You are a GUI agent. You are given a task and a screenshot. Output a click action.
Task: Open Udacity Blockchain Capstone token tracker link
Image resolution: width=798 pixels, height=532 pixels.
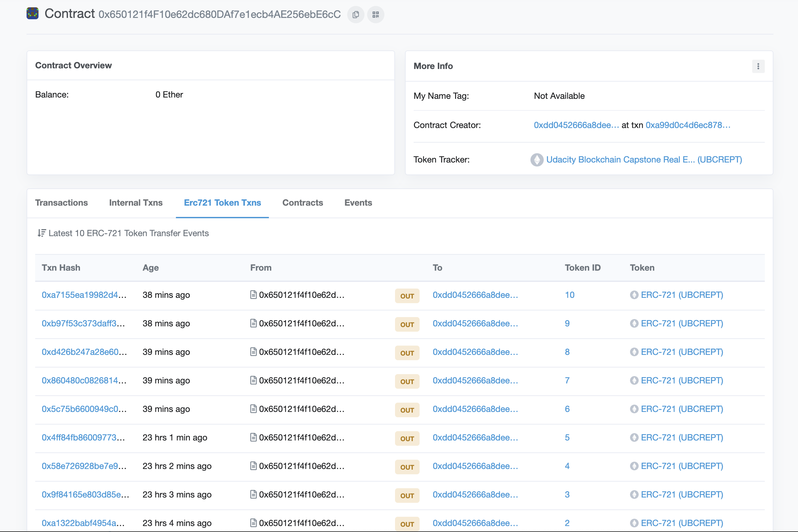pyautogui.click(x=644, y=160)
